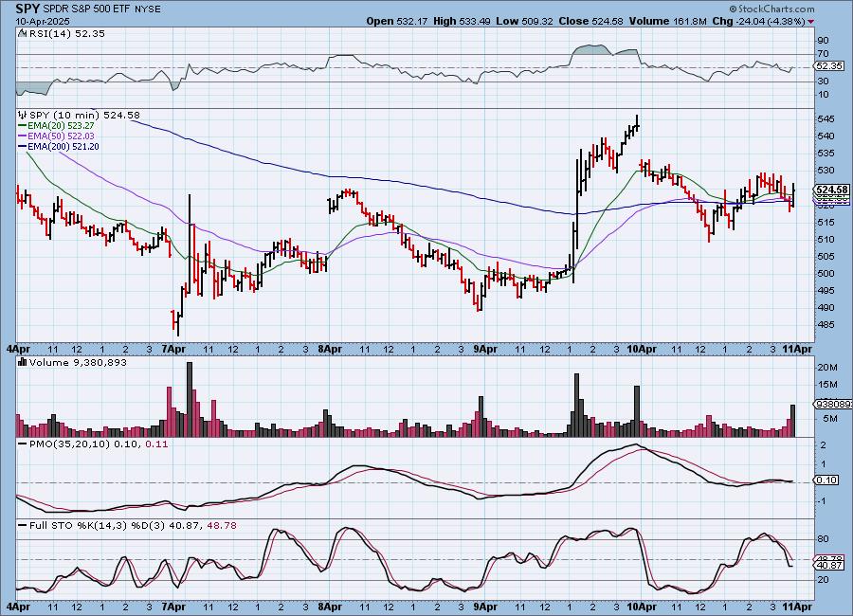Click the 9Apr label below the price chart
This screenshot has height=616, width=853.
point(485,349)
